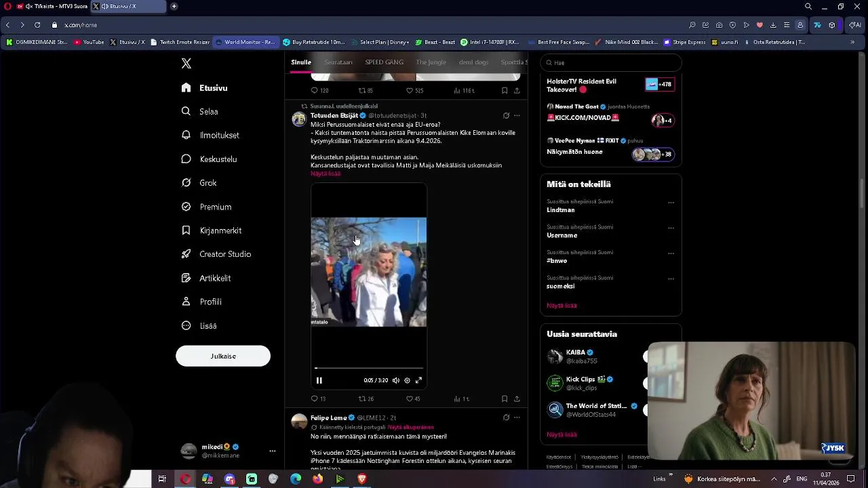Open options for #bnwo trend
This screenshot has width=868, height=488.
tap(671, 253)
